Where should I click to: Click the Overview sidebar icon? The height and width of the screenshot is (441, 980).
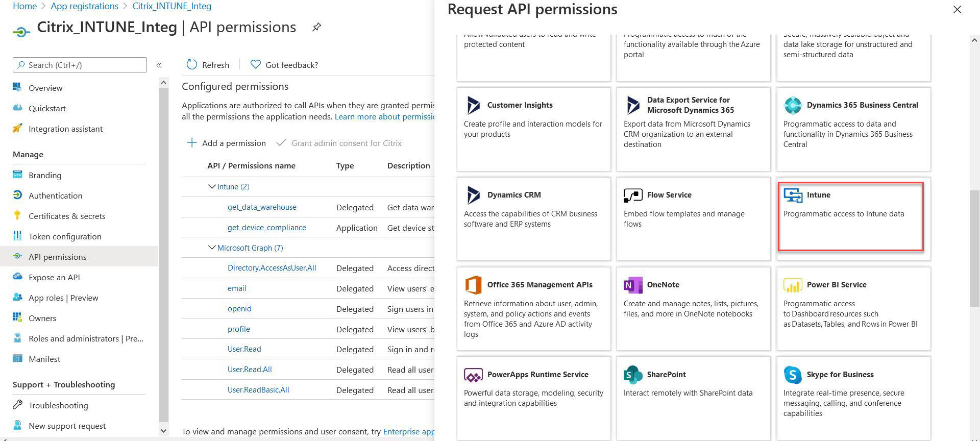click(17, 87)
